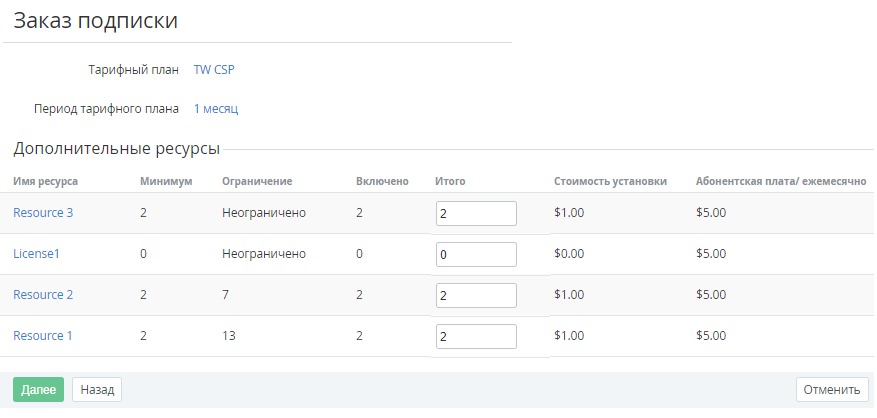Click the 1 месяц plan period link
Screen dimensions: 877x418
tap(215, 108)
